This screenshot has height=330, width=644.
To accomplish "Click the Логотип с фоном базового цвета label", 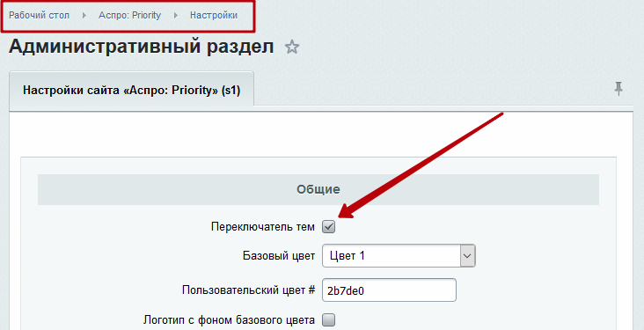I will 229,319.
